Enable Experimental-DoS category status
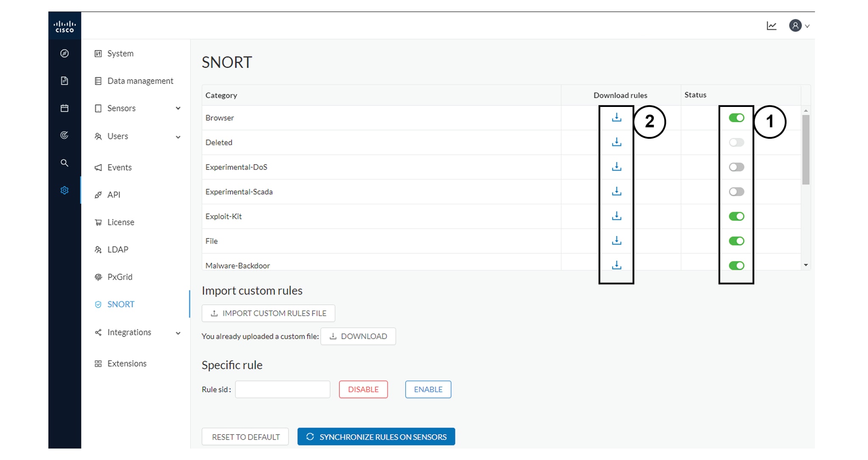868x460 pixels. (736, 167)
